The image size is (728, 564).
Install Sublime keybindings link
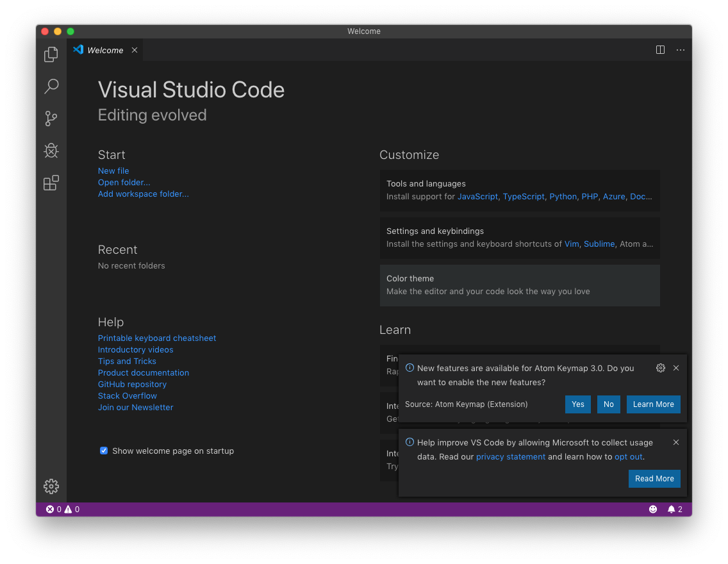tap(599, 244)
